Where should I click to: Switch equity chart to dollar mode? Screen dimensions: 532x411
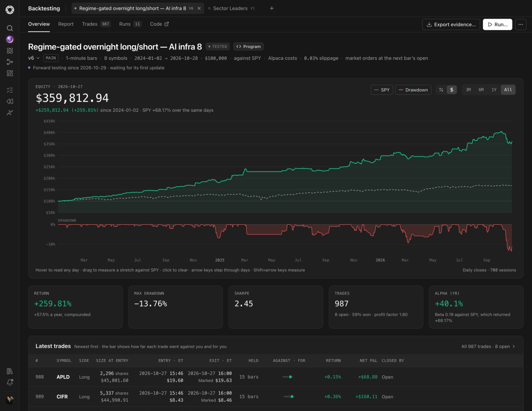tap(451, 90)
